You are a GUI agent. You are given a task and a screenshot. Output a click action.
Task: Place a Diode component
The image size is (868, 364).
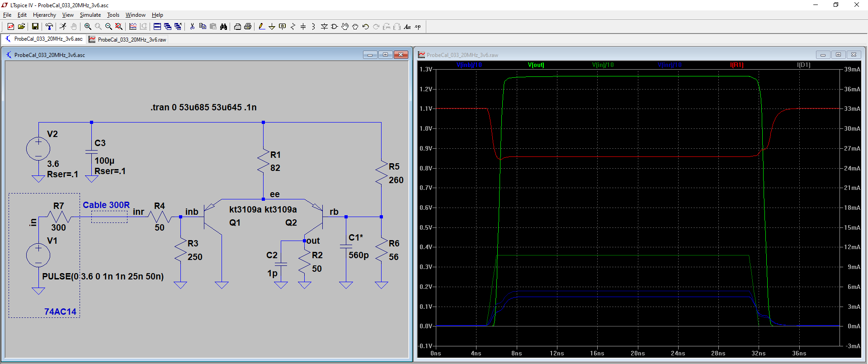[x=324, y=27]
